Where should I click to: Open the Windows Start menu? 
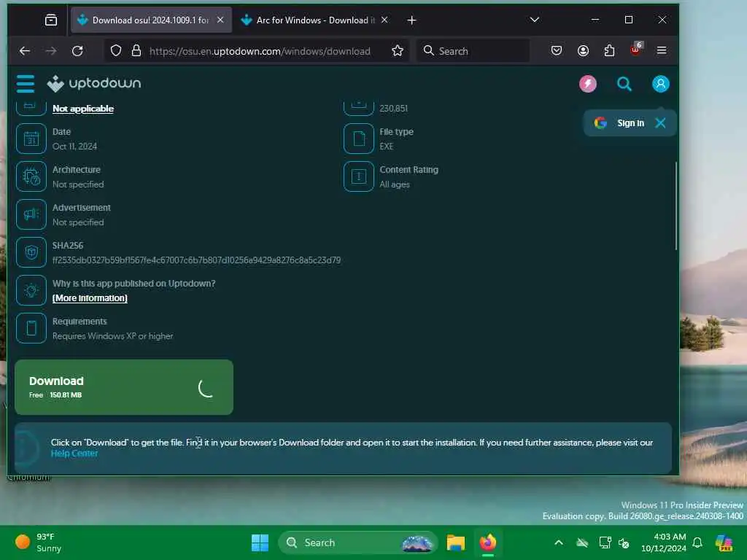(x=260, y=542)
